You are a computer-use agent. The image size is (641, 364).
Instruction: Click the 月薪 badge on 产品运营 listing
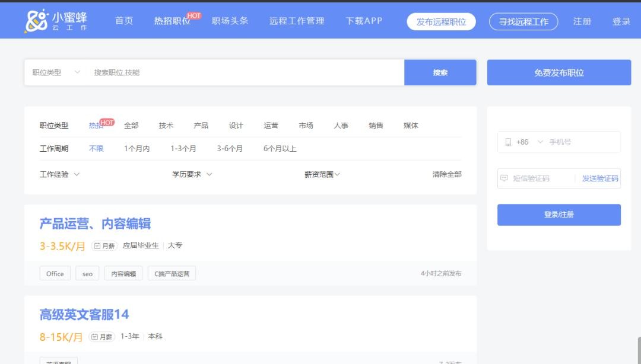104,246
